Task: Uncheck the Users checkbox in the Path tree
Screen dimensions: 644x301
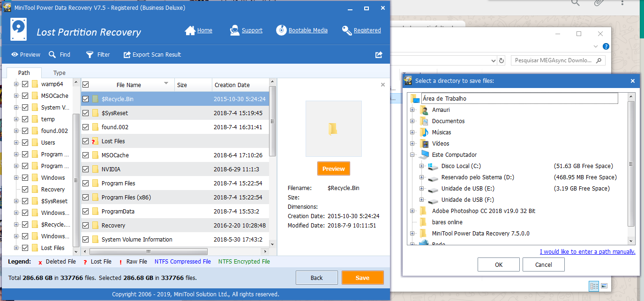Action: (25, 143)
